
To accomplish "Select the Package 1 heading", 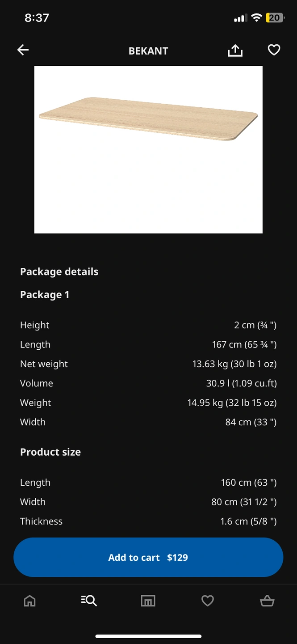I will tap(45, 295).
